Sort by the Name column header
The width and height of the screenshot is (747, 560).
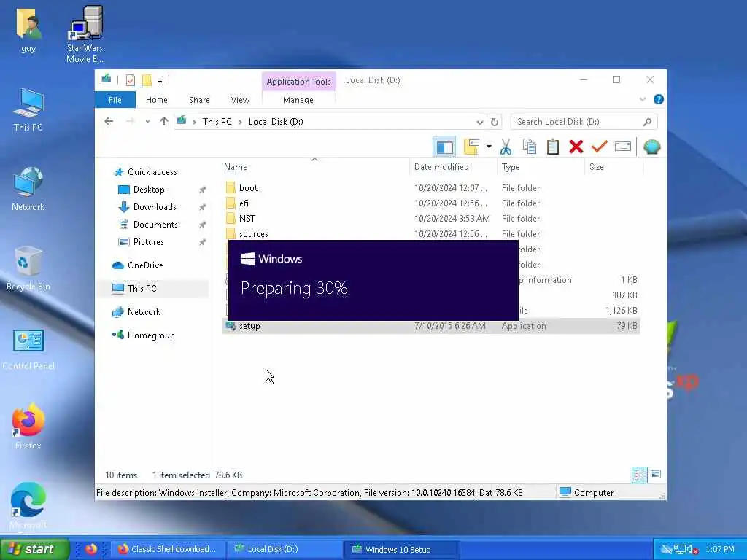pyautogui.click(x=315, y=167)
